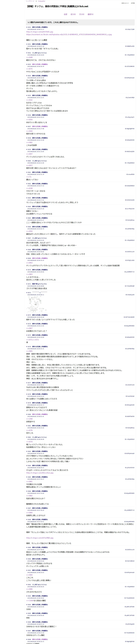
Task: Follow the >>976 reply anchor
Action: [x=29, y=430]
